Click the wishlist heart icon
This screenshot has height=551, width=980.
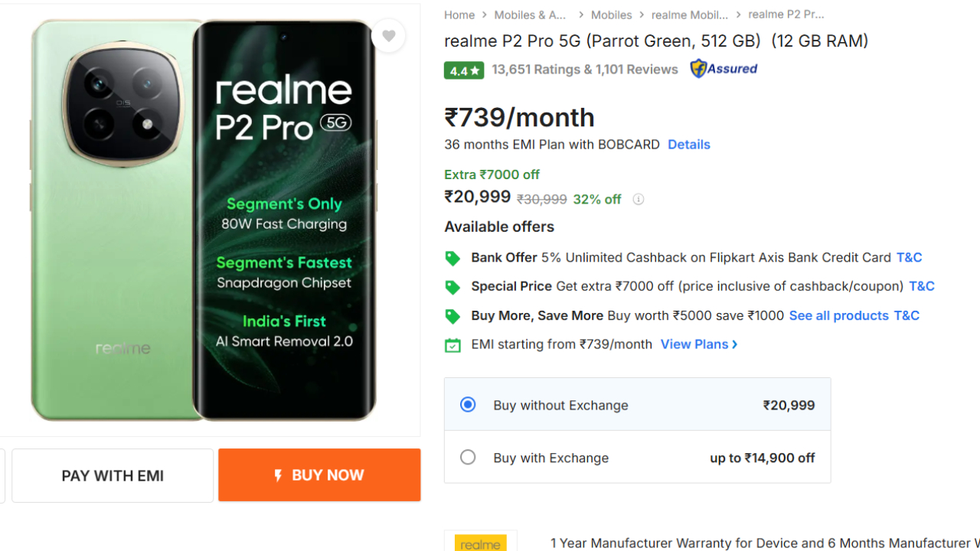[388, 36]
